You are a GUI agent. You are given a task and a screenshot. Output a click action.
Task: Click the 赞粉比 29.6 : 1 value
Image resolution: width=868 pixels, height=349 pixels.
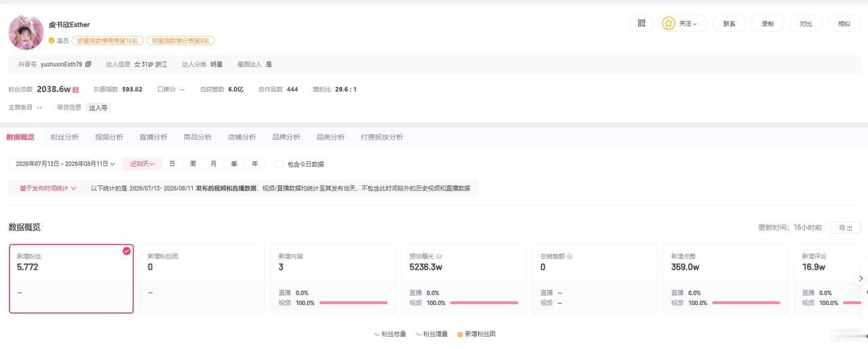pos(346,89)
